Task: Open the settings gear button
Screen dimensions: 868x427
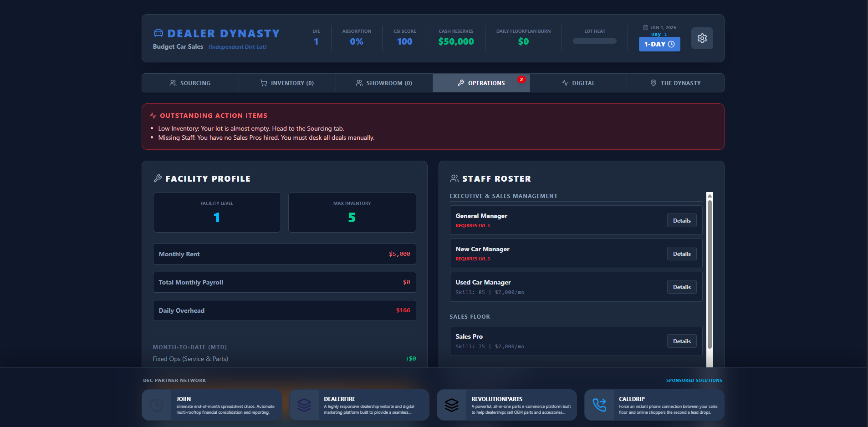Action: click(x=702, y=38)
